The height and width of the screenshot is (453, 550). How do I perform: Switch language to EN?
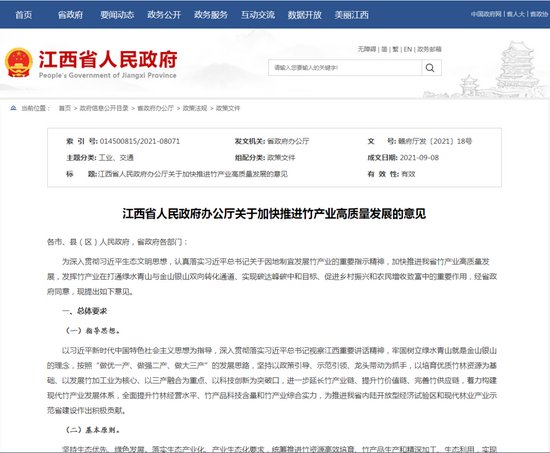(408, 49)
